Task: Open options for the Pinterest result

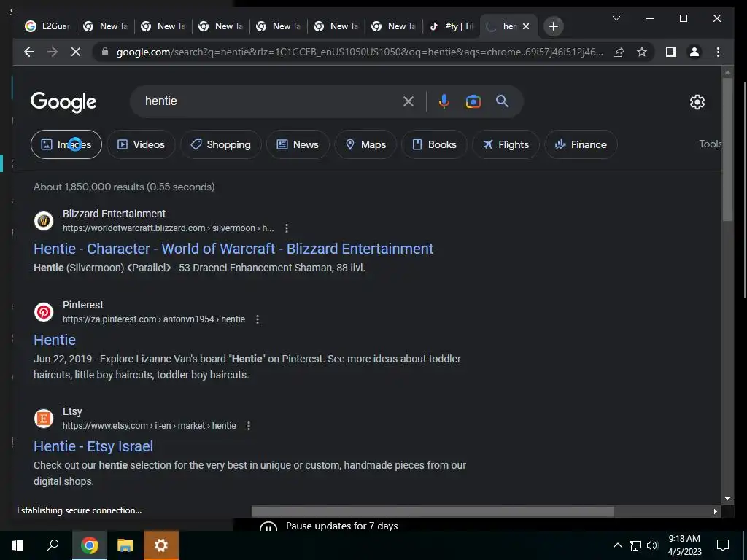Action: pos(258,319)
